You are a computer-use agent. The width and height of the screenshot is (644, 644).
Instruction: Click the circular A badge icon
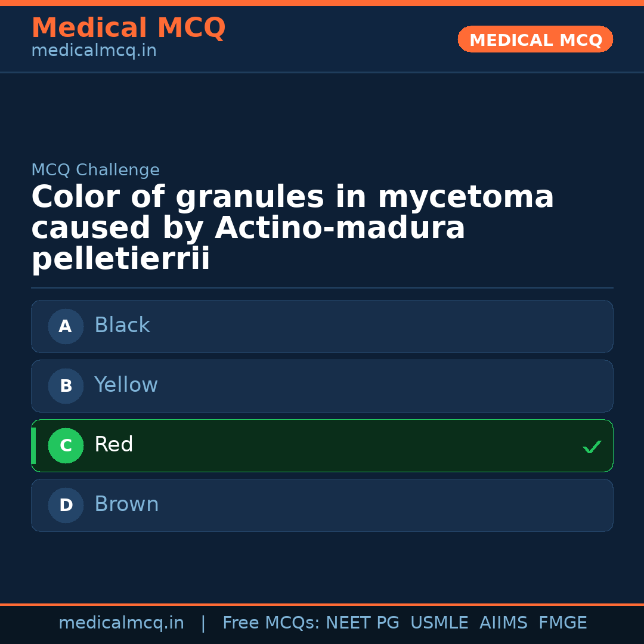pos(66,326)
